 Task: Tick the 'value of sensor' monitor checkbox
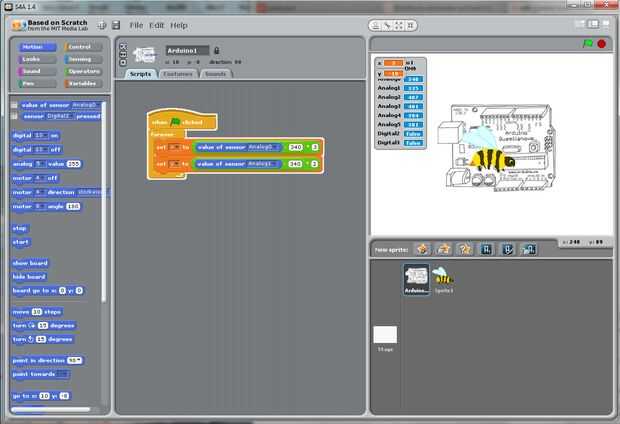(14, 105)
